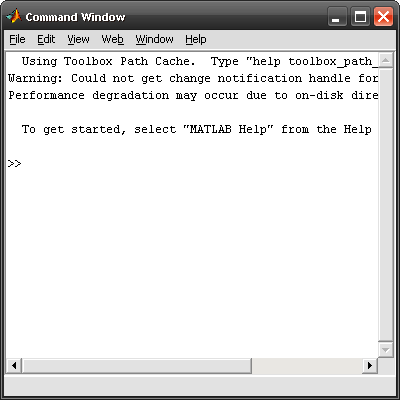Click the horizontal scrollbar right arrow
This screenshot has width=400, height=400.
click(x=370, y=366)
